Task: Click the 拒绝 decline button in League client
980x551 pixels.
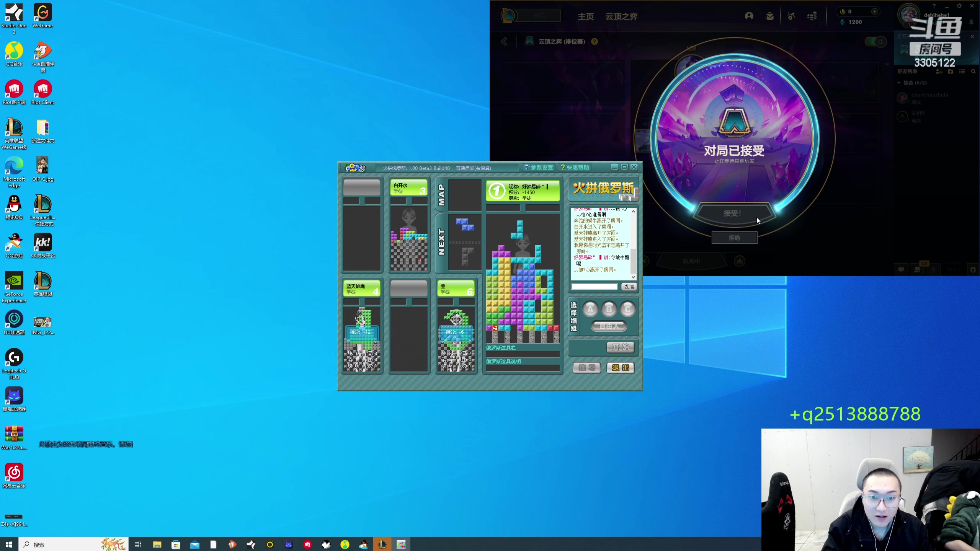Action: pyautogui.click(x=734, y=238)
